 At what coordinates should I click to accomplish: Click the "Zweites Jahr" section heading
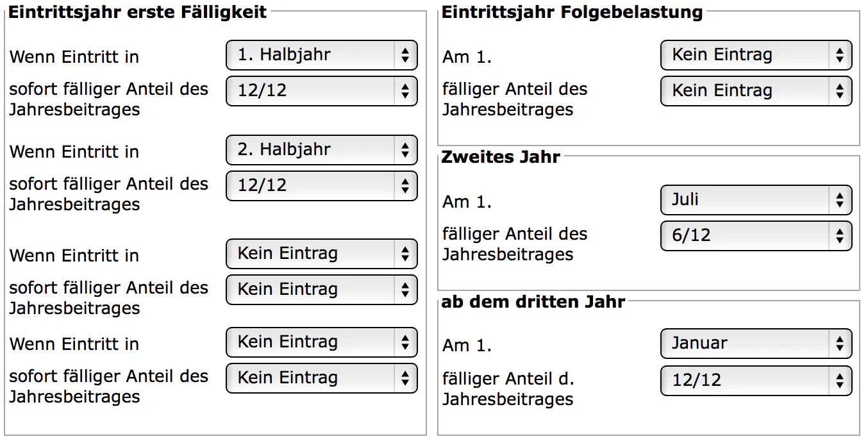pos(499,156)
